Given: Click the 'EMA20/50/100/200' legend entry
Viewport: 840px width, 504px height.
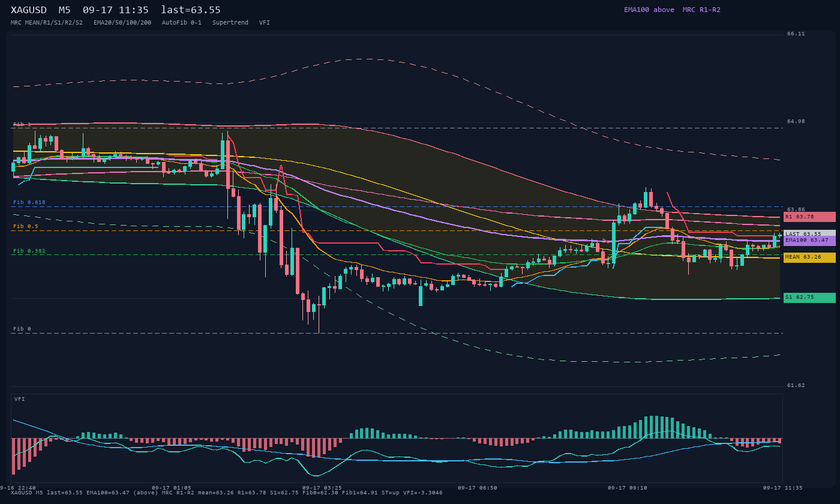Looking at the screenshot, I should point(122,23).
